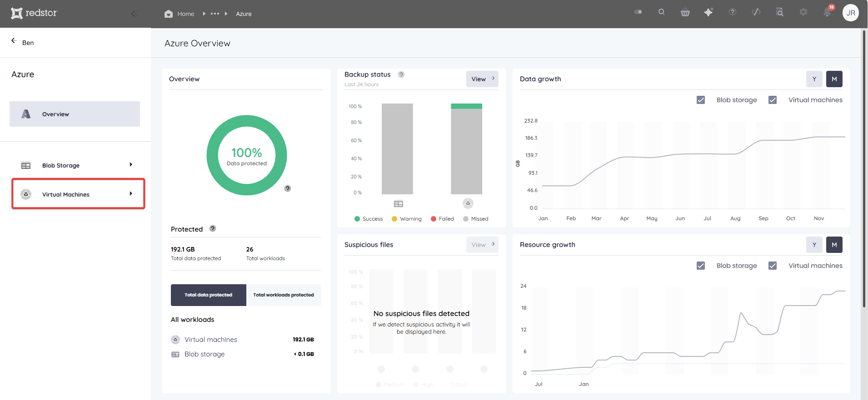Uncheck Virtual machines in the Data growth chart

773,100
